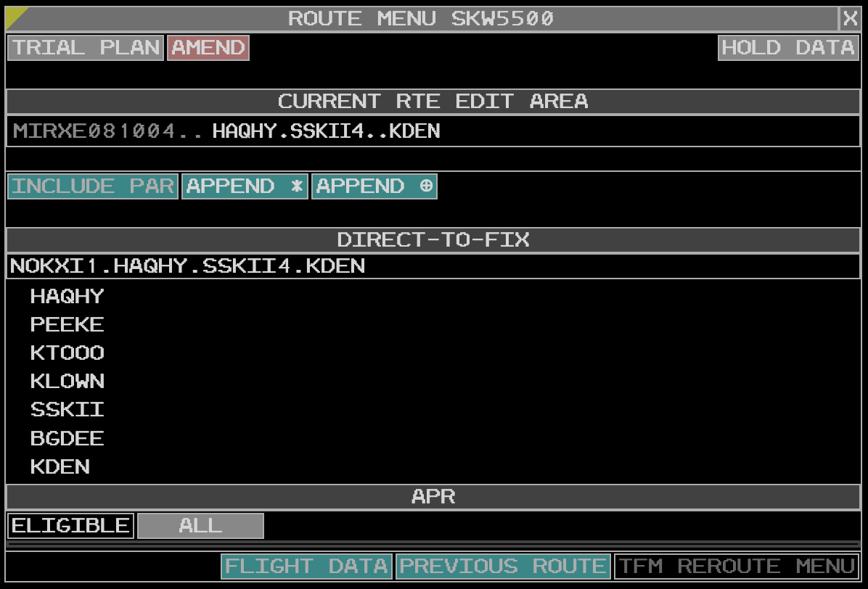
Task: Click the yellow corner triangle marker
Action: (x=14, y=15)
